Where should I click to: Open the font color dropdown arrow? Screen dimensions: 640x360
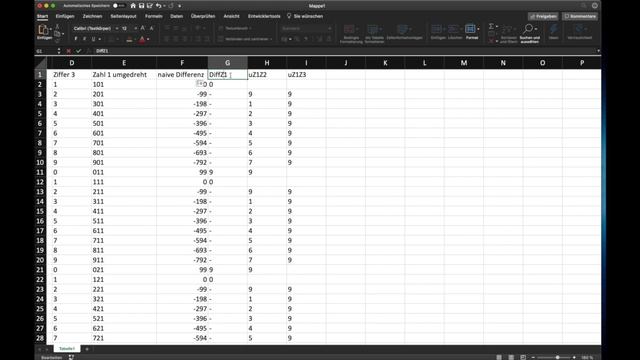(148, 40)
